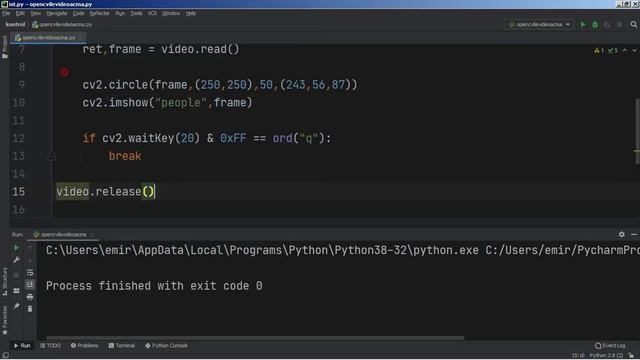Click the up-arrow icon in the Run console
This screenshot has height=360, width=640.
(30, 247)
